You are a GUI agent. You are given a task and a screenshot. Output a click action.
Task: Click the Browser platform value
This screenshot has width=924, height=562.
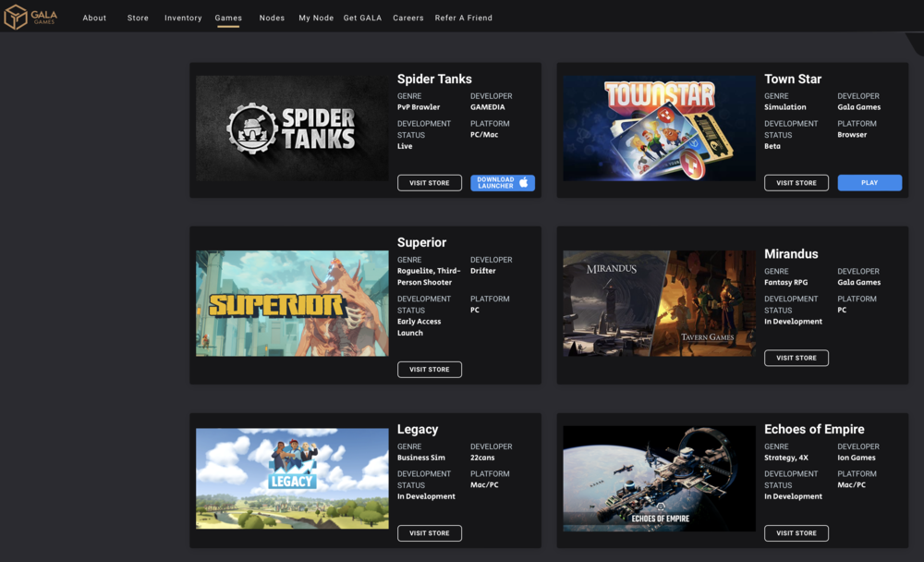[x=852, y=135]
